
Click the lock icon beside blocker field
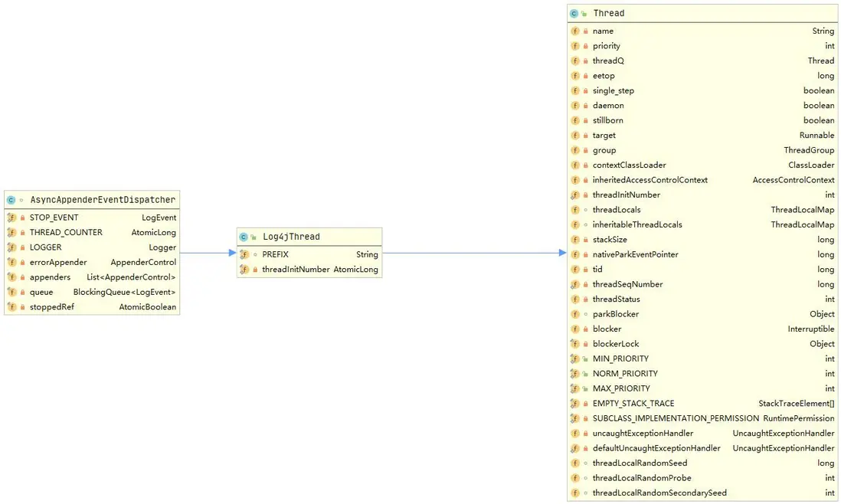[586, 329]
